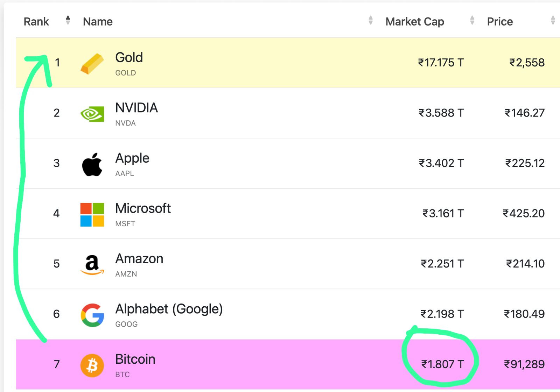This screenshot has height=392, width=560.
Task: Click the AMZN ticker symbol
Action: (126, 274)
